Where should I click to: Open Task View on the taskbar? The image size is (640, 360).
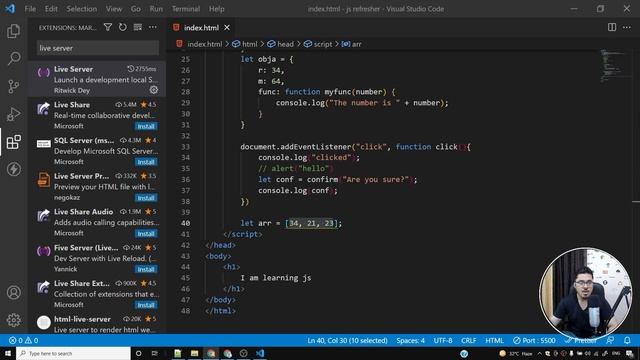tap(155, 353)
